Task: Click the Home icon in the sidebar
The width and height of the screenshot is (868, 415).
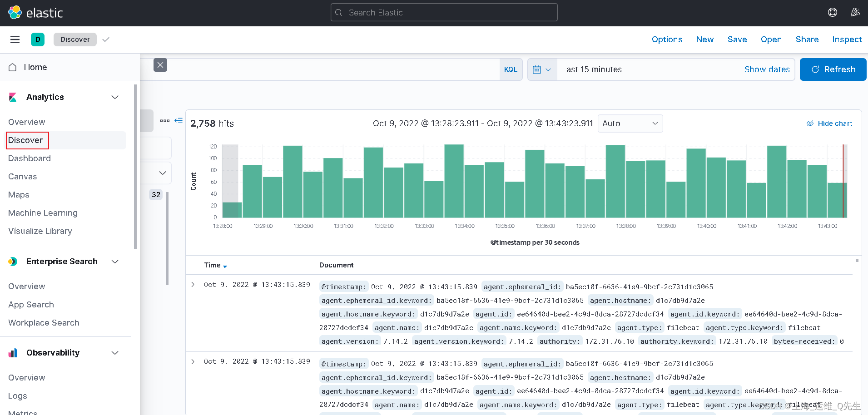Action: point(13,67)
